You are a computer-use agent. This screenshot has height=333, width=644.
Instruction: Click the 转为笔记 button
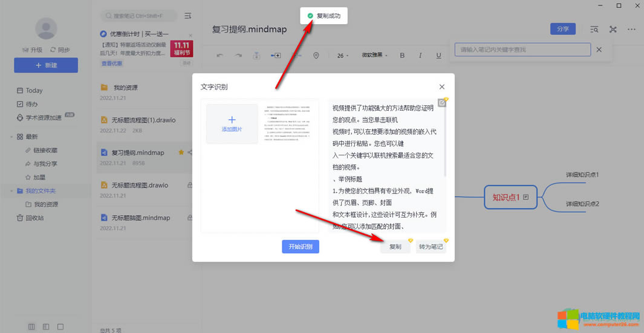[x=431, y=247]
